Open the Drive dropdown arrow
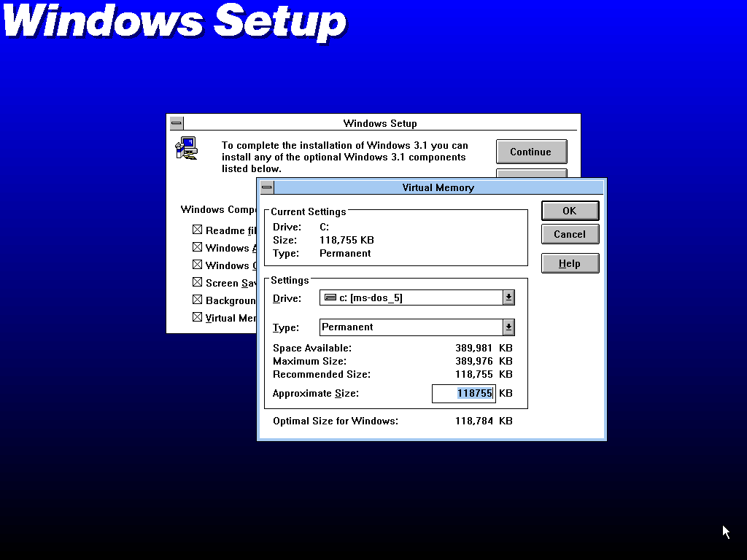The height and width of the screenshot is (560, 747). [508, 297]
